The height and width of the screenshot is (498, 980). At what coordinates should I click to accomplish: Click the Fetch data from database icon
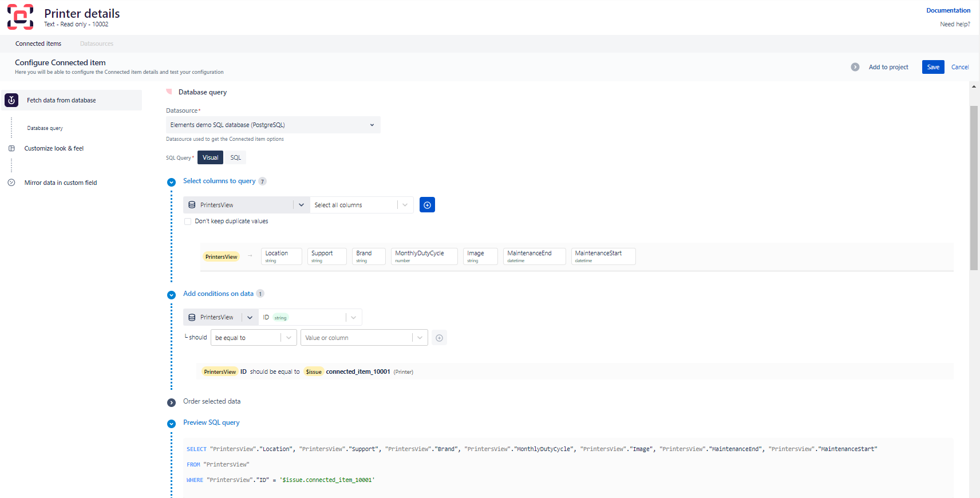click(11, 100)
